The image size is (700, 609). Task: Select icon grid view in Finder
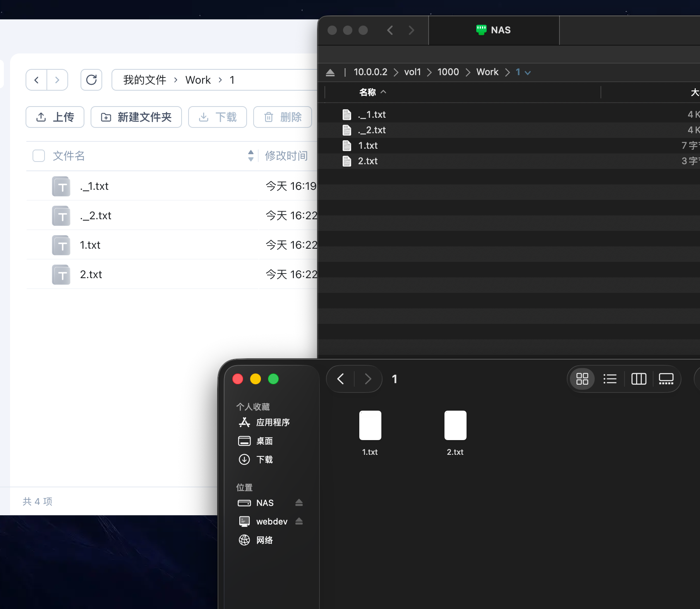point(582,379)
